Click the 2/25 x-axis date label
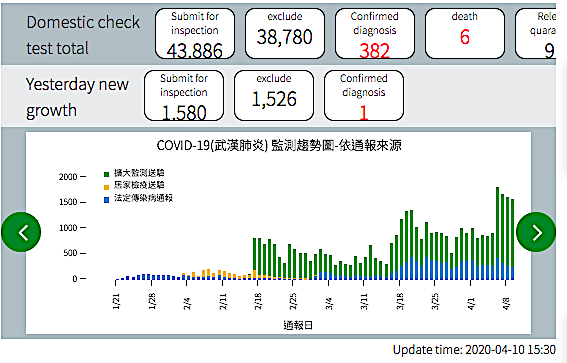 point(293,301)
